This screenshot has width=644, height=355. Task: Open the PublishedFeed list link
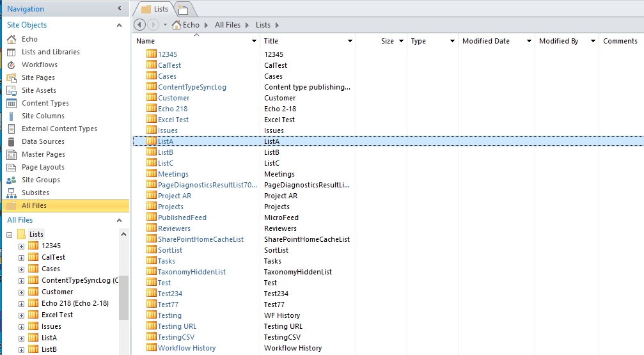(182, 217)
